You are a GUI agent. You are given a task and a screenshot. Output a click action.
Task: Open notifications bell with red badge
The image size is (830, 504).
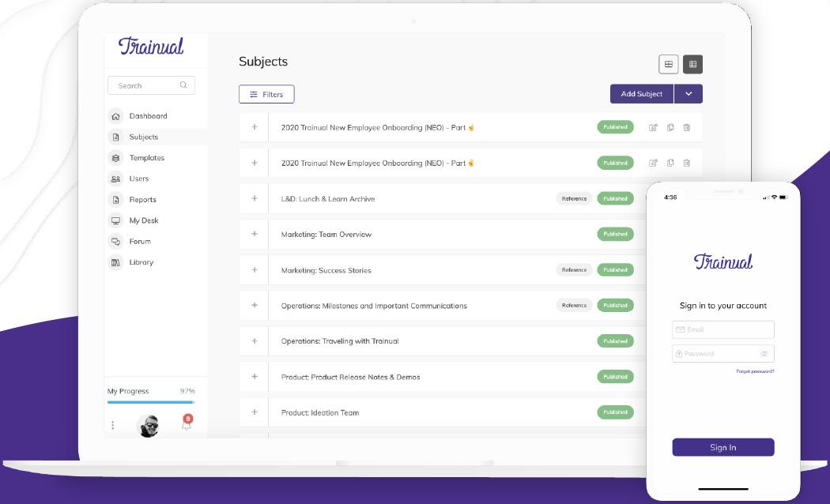tap(187, 423)
